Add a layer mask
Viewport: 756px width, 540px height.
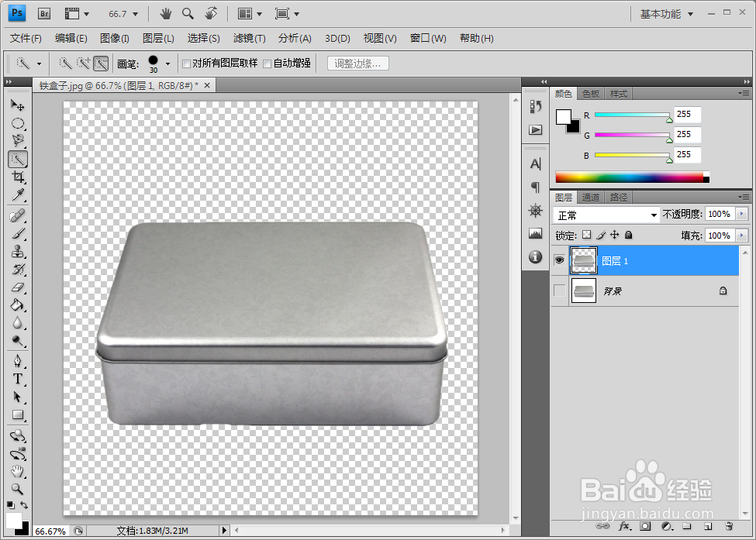(x=645, y=527)
